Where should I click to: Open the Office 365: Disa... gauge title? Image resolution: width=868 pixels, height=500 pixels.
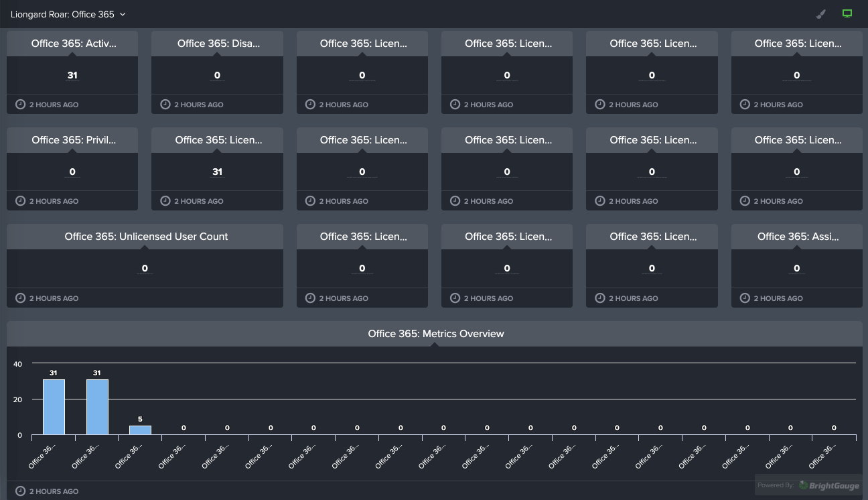218,44
